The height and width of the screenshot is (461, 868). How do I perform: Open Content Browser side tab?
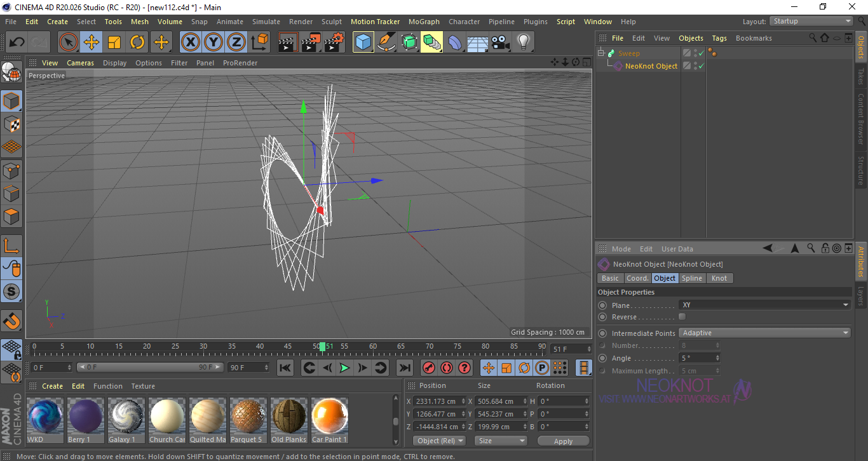[861, 119]
